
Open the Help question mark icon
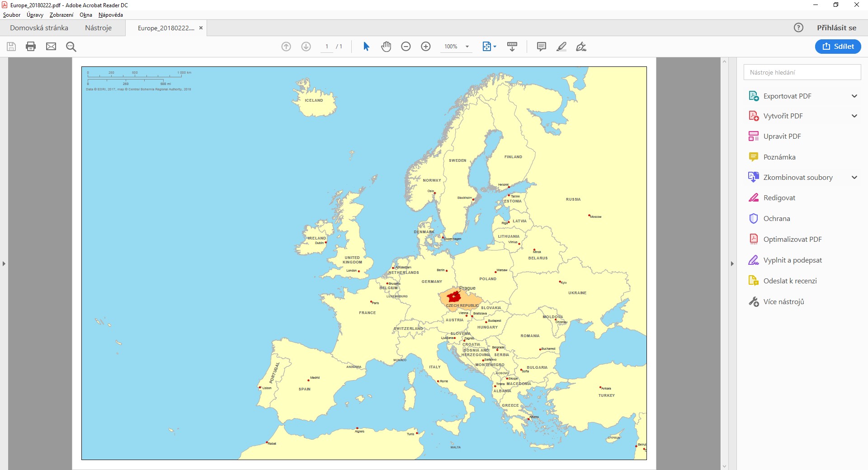(x=798, y=28)
